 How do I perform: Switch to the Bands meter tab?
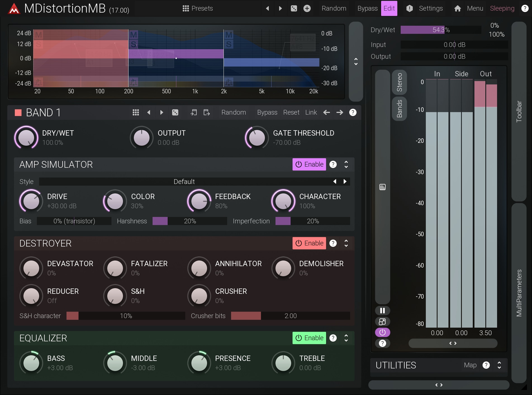399,109
